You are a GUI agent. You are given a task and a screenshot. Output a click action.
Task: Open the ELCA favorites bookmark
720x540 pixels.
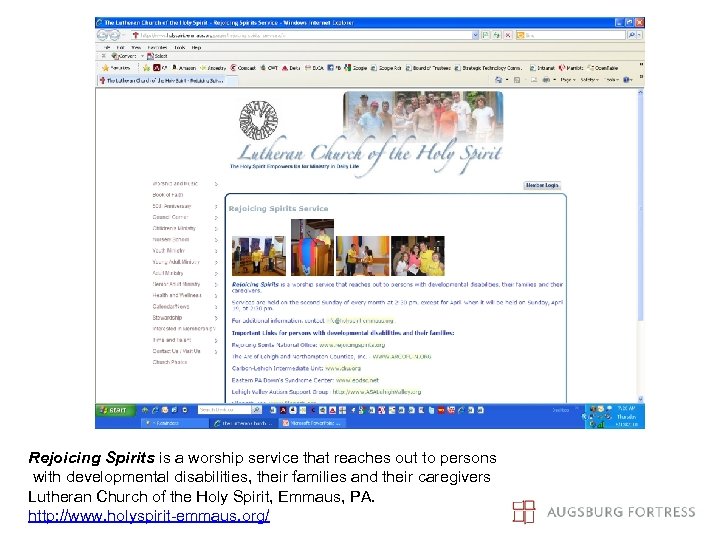315,68
